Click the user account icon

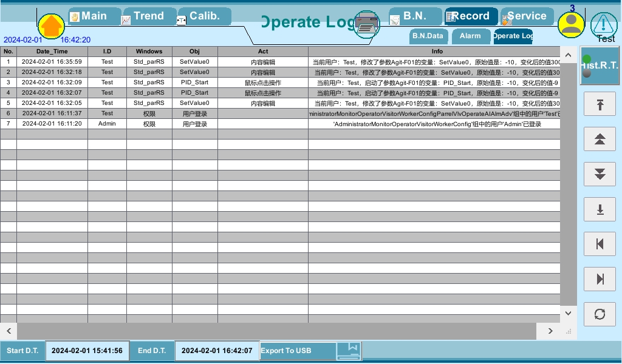[571, 24]
